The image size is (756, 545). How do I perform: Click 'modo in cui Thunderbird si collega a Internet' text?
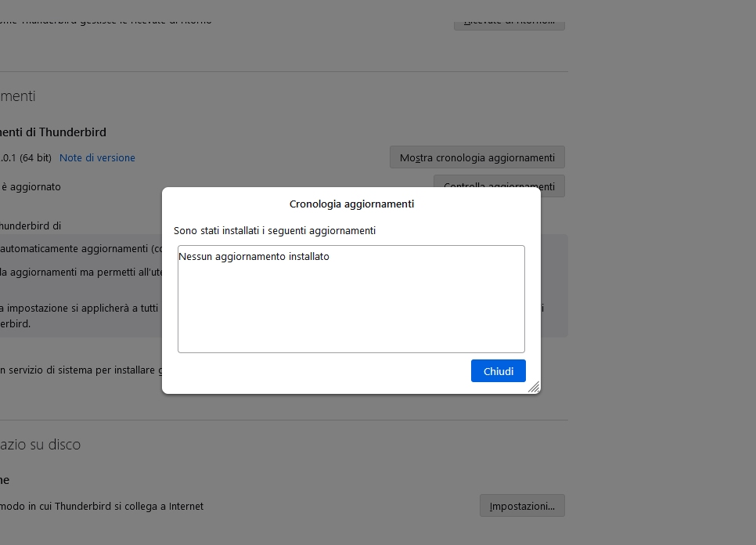coord(102,507)
